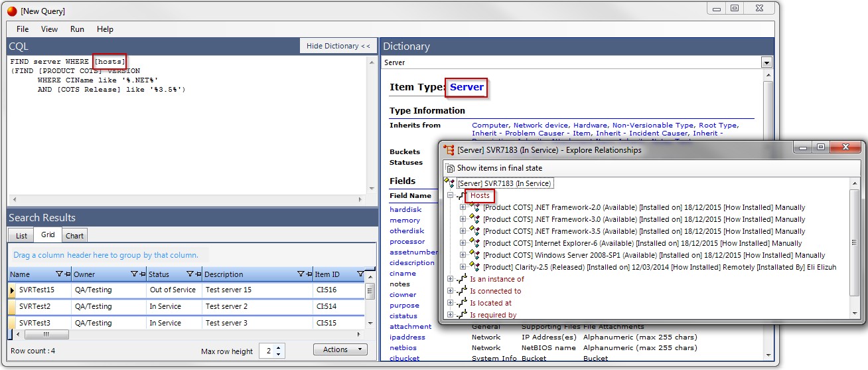Open the Item ID column filter
This screenshot has height=370, width=868.
point(360,274)
